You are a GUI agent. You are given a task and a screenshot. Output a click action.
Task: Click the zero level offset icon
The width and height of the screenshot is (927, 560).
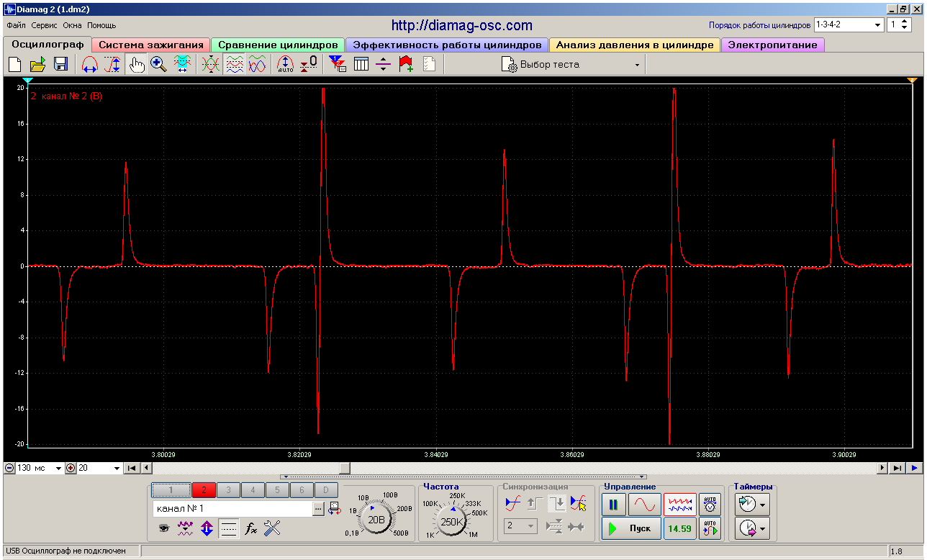(309, 64)
